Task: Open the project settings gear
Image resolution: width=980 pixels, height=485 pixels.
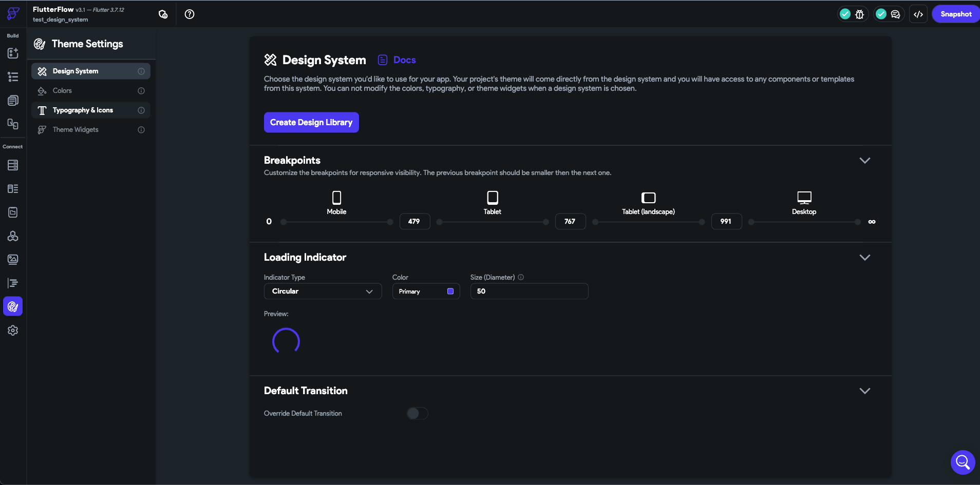Action: coord(12,330)
